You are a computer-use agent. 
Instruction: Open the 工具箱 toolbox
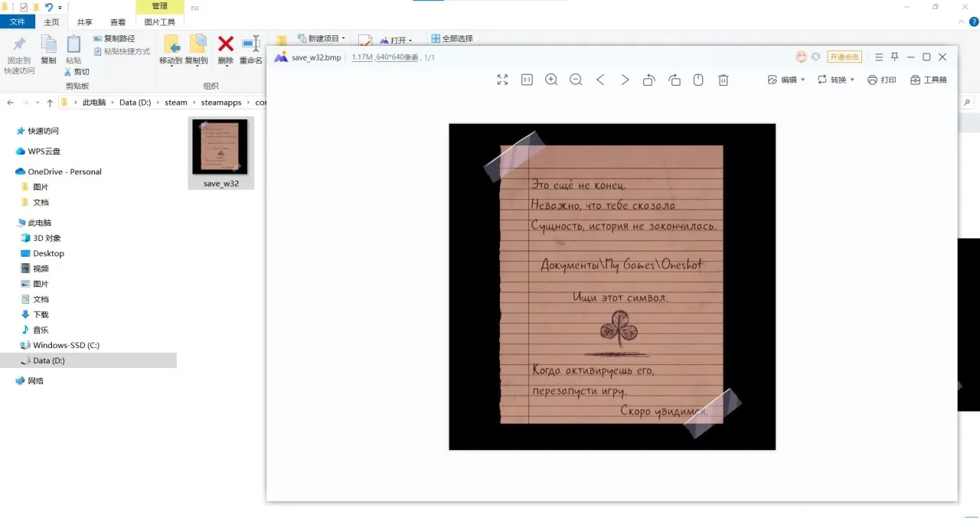(x=929, y=80)
